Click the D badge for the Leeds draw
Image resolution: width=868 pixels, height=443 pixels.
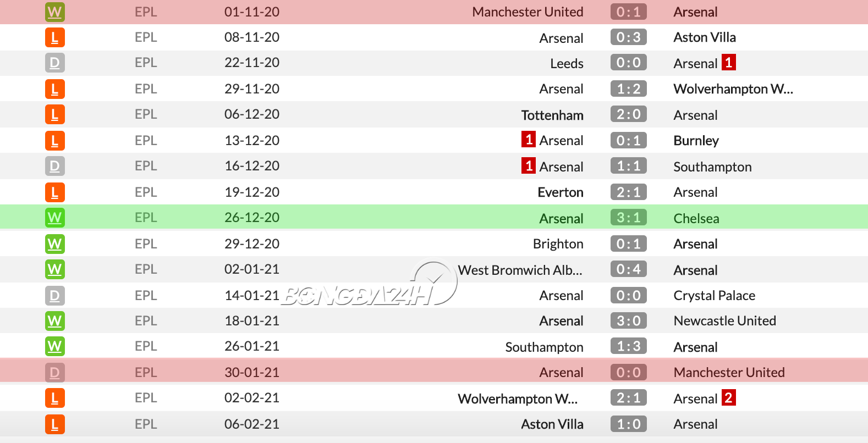click(x=54, y=63)
